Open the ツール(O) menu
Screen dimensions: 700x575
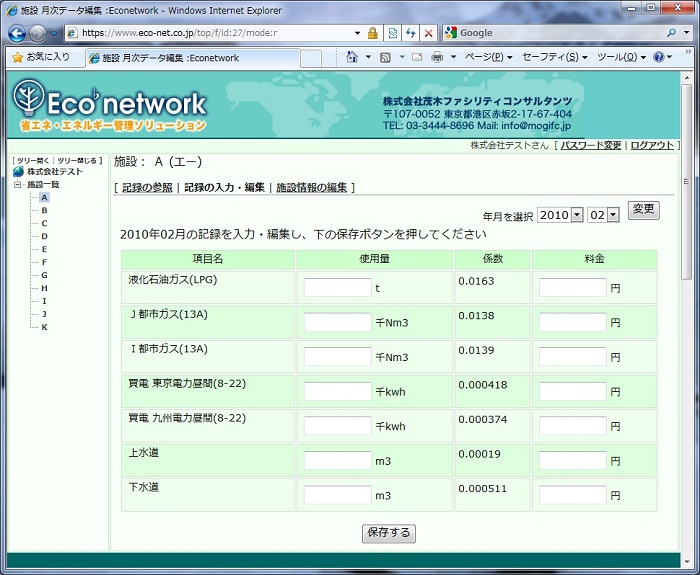coord(621,57)
